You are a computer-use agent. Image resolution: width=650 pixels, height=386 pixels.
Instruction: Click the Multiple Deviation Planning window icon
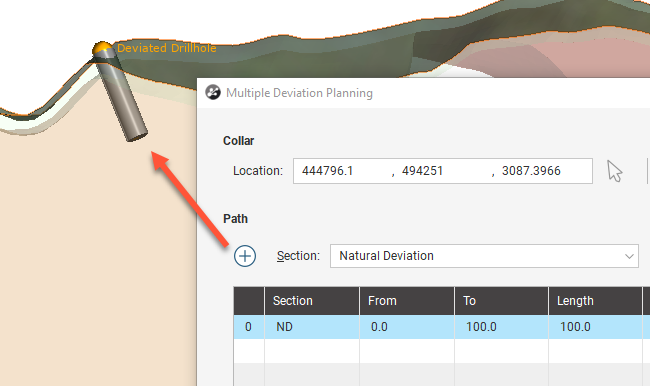pos(213,92)
